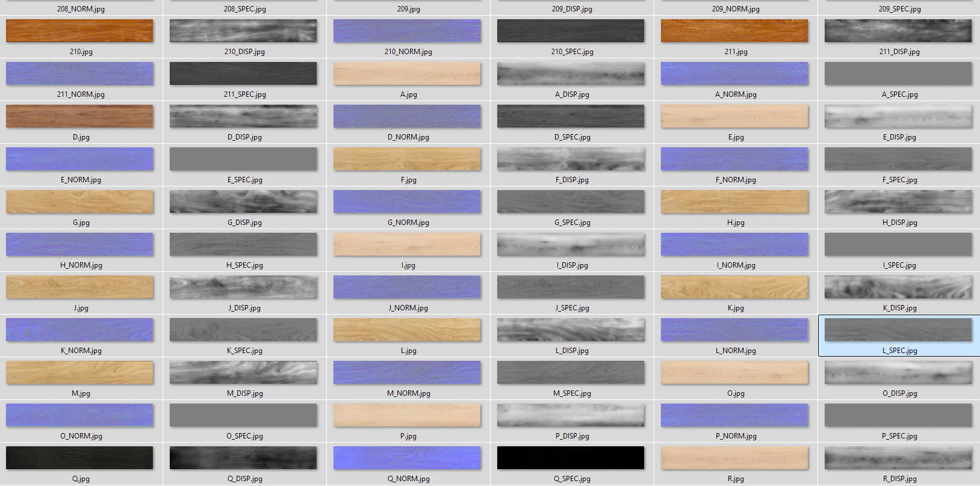
Task: Click the G_DISP.jpg swirly grayscale thumbnail
Action: (x=243, y=201)
